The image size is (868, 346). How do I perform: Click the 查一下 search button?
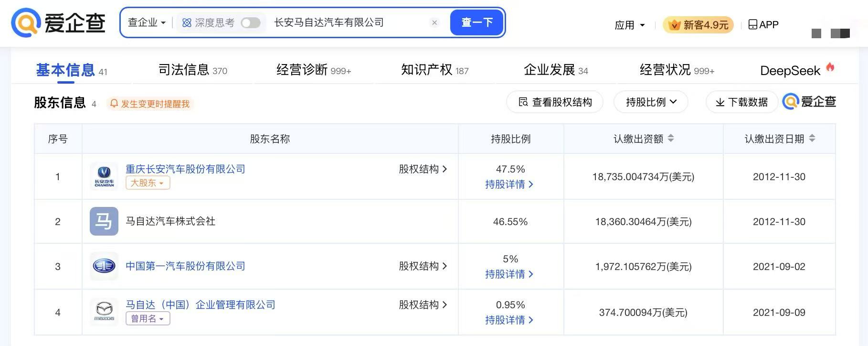[476, 22]
